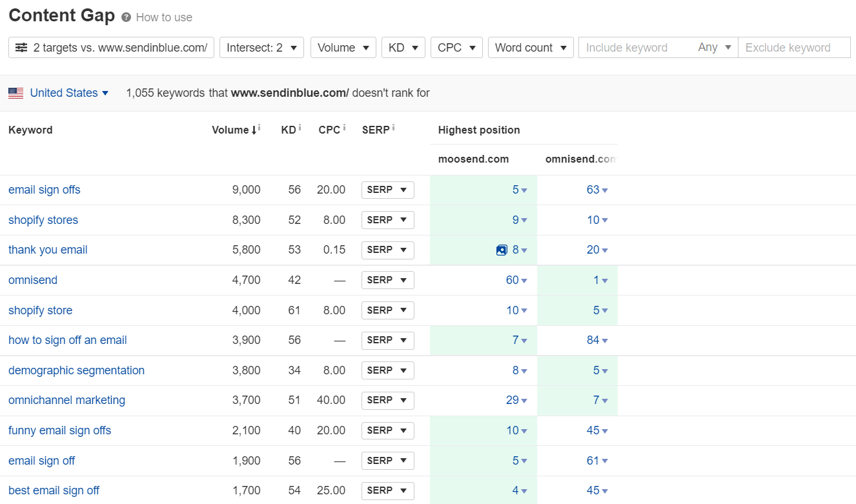Click the Volume sort arrow in header
The width and height of the screenshot is (856, 504).
[254, 130]
